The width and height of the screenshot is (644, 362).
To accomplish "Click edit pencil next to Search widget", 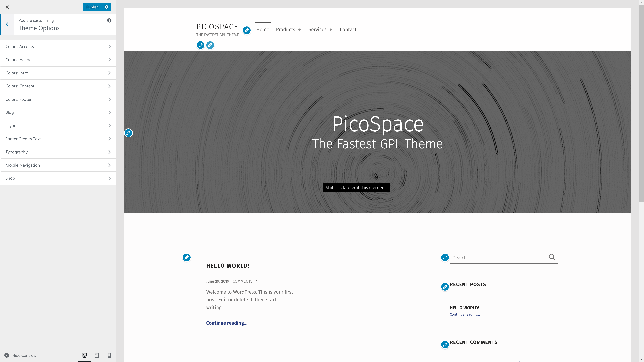I will (x=445, y=257).
